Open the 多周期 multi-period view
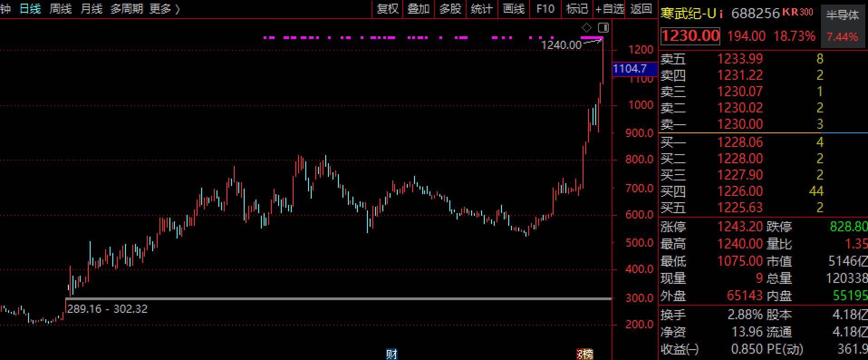This screenshot has height=360, width=868. pyautogui.click(x=127, y=9)
